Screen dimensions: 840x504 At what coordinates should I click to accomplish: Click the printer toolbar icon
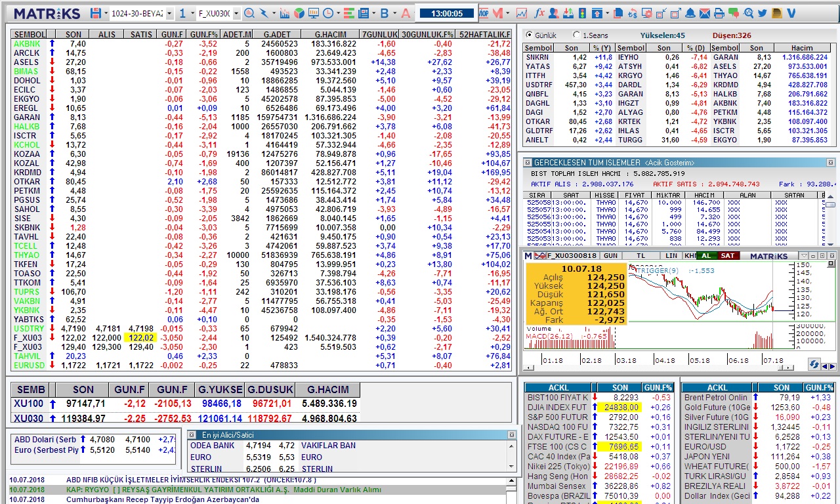719,13
